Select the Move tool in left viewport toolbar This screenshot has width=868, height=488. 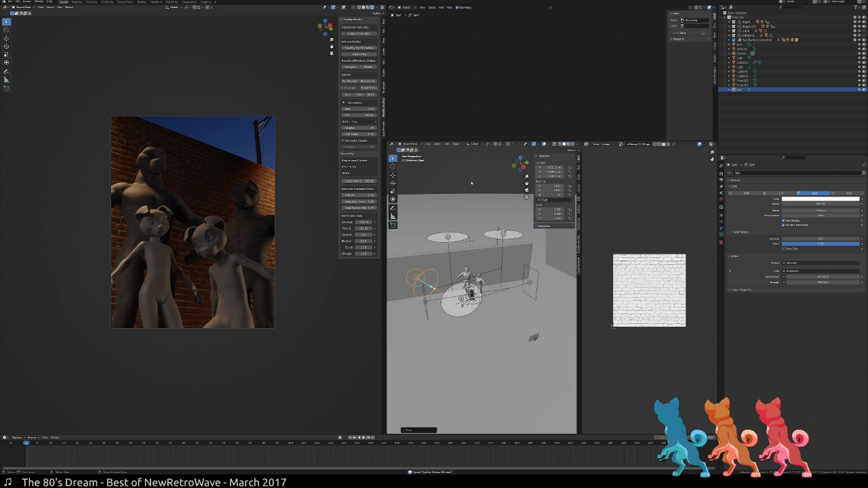6,38
